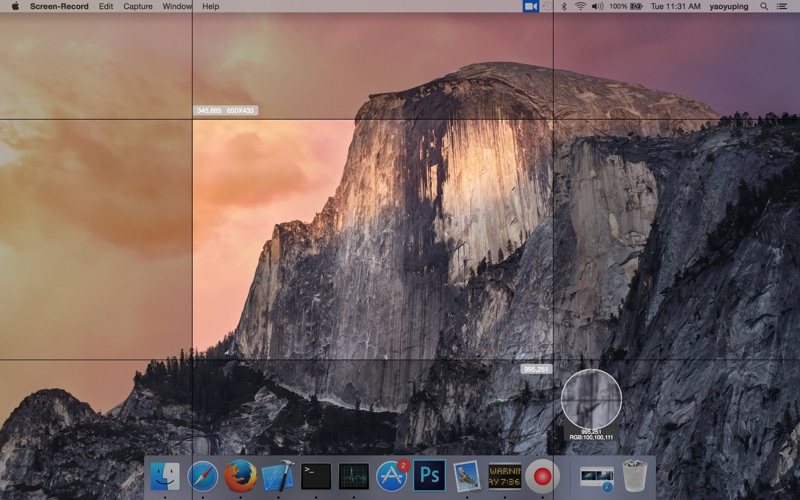Open the App Store with update badge
This screenshot has height=500, width=800.
[392, 476]
